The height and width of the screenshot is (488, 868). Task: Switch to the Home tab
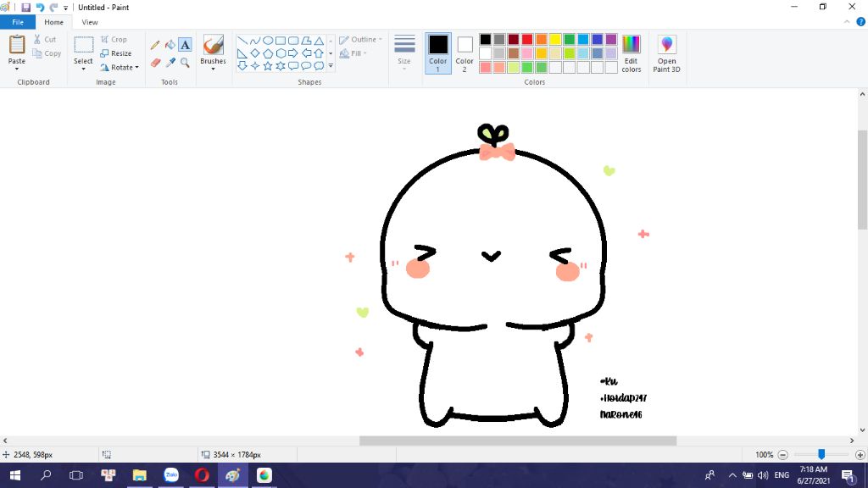click(x=53, y=22)
